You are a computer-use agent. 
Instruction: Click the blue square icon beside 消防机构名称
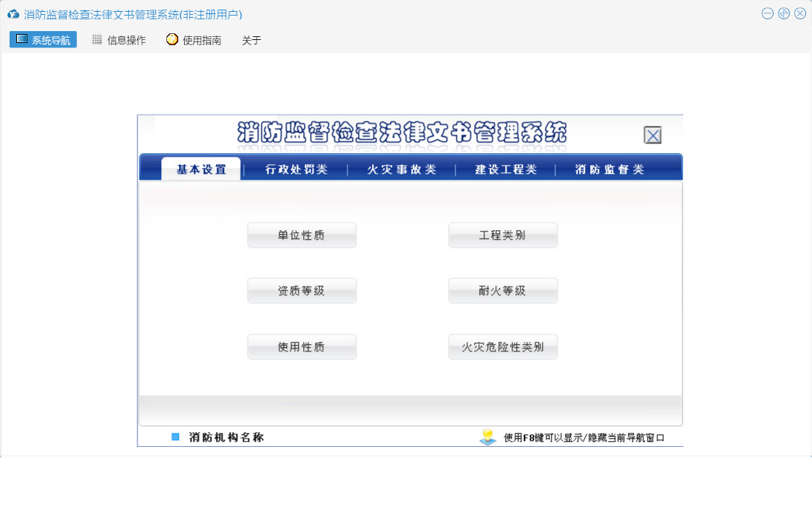click(x=175, y=437)
